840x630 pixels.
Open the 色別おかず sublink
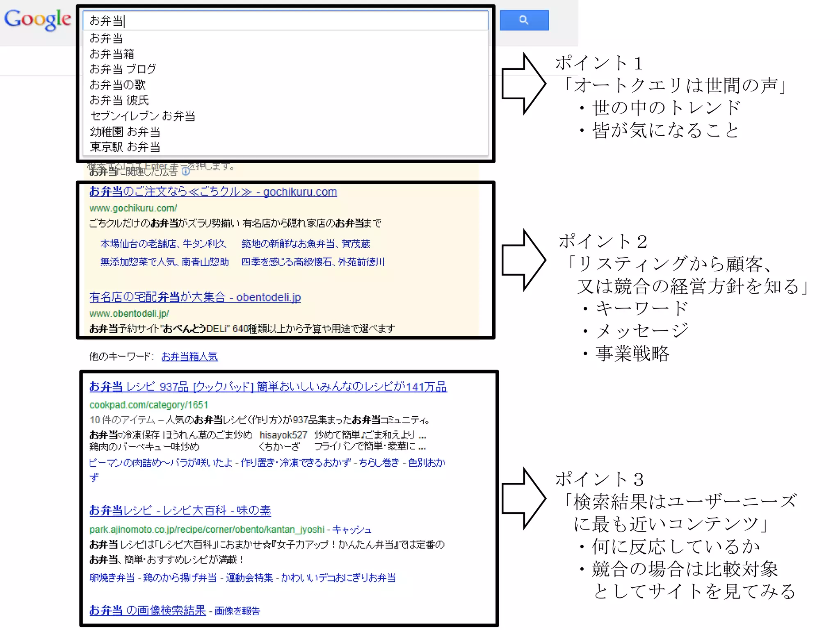[427, 463]
